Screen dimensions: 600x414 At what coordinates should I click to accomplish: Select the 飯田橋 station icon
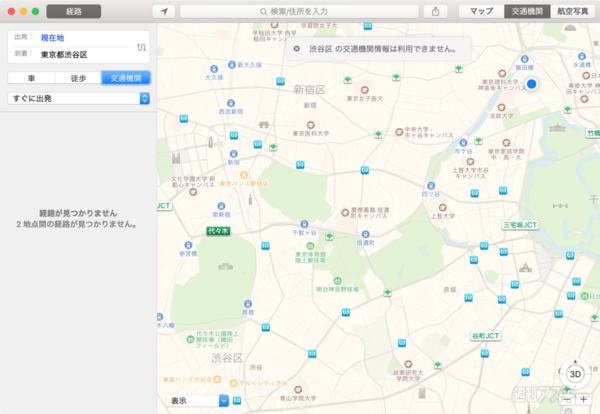(x=525, y=59)
